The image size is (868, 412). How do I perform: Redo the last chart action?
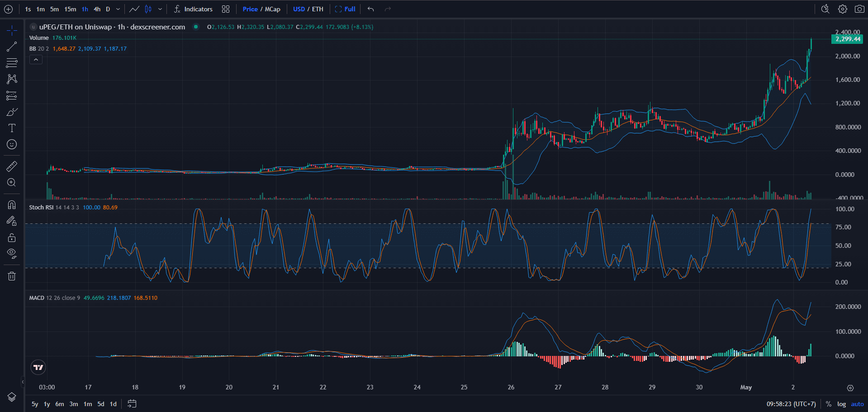pyautogui.click(x=388, y=9)
